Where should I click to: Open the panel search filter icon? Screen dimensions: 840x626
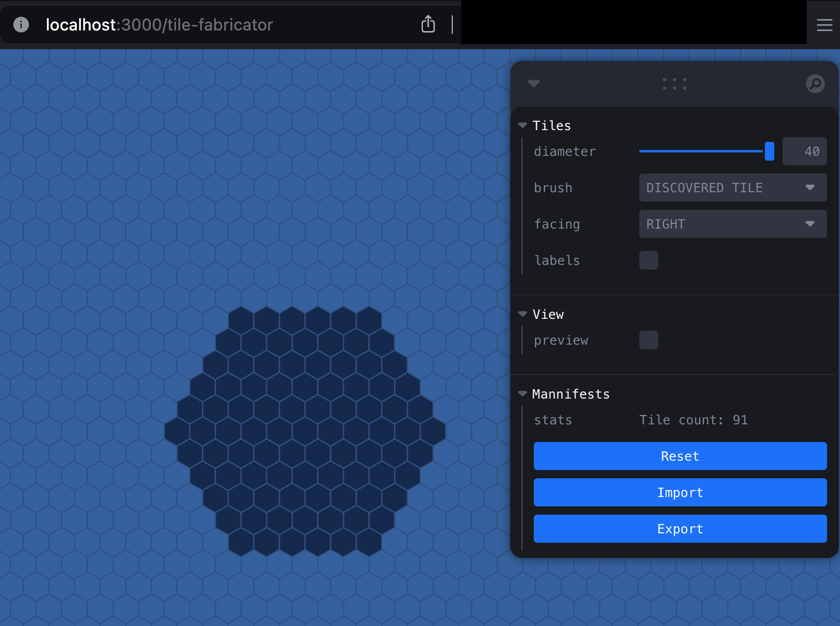815,84
